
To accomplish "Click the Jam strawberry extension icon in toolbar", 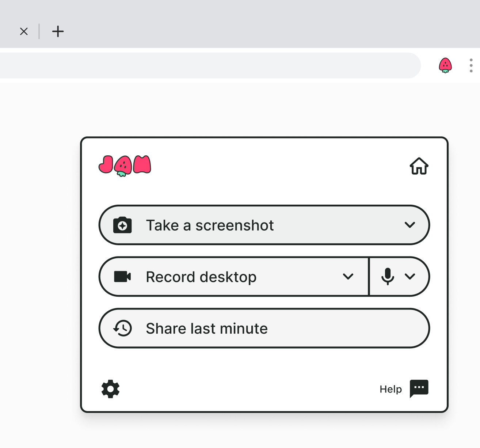I will pyautogui.click(x=445, y=65).
